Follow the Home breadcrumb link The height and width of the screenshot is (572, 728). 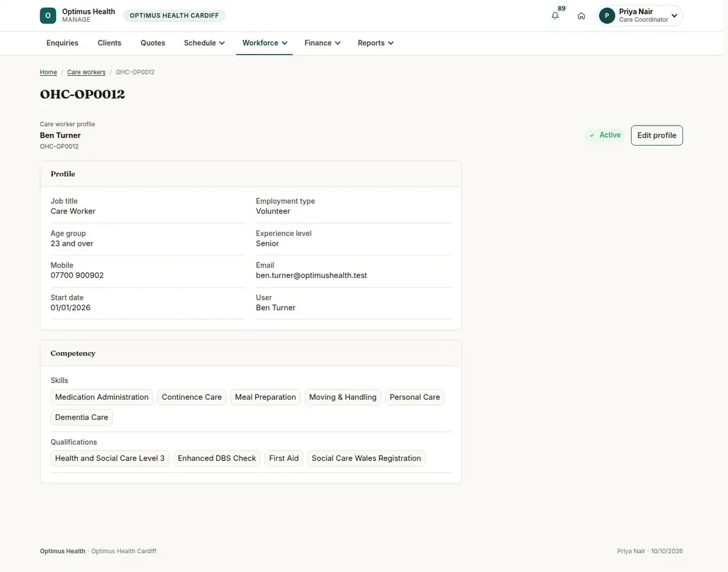(x=49, y=72)
